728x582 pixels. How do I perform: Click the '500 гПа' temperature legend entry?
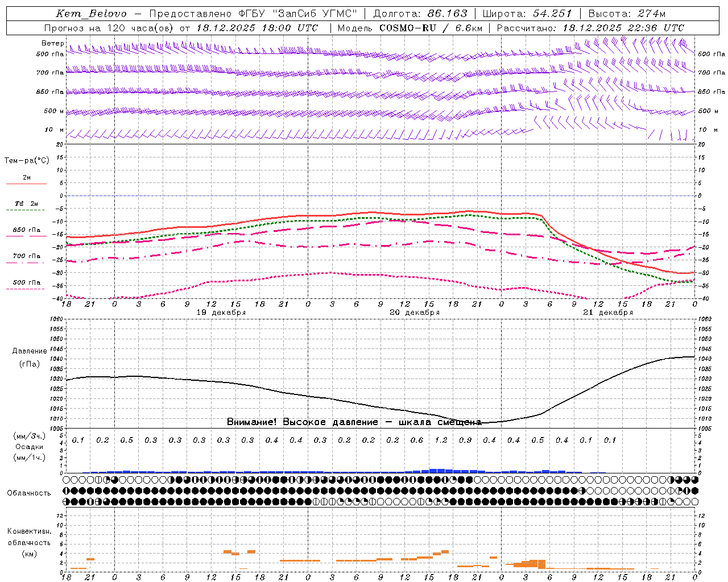pos(27,282)
